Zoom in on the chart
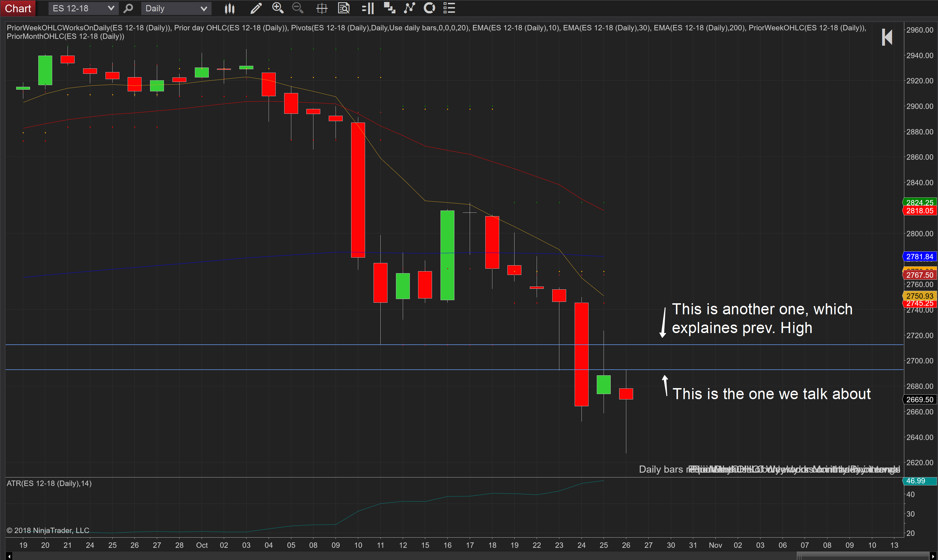Screen dimensions: 938x560 278,8
